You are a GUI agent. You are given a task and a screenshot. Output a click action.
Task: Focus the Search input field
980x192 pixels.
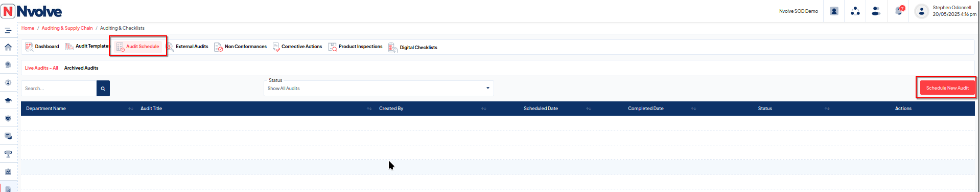coord(59,89)
